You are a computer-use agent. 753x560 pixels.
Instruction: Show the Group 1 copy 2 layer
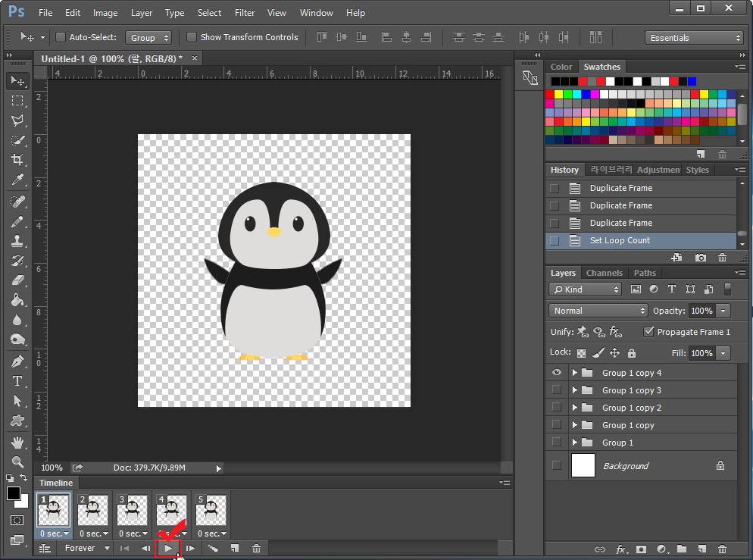pos(557,407)
